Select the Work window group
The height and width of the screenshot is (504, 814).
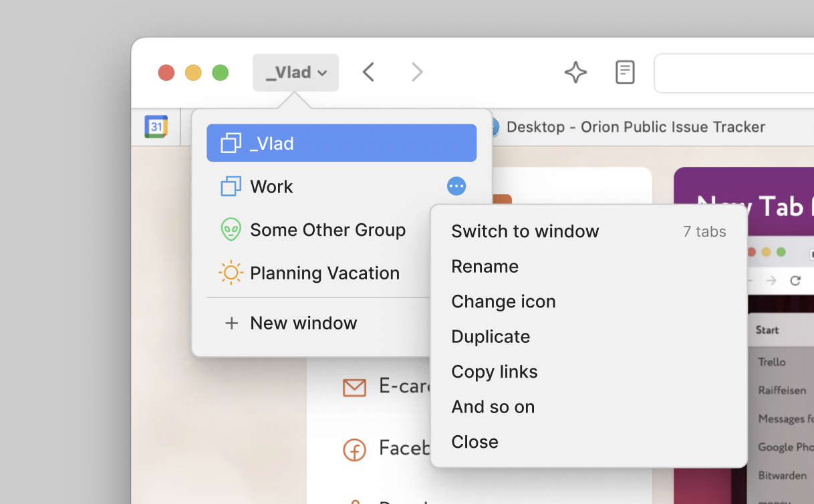[271, 186]
